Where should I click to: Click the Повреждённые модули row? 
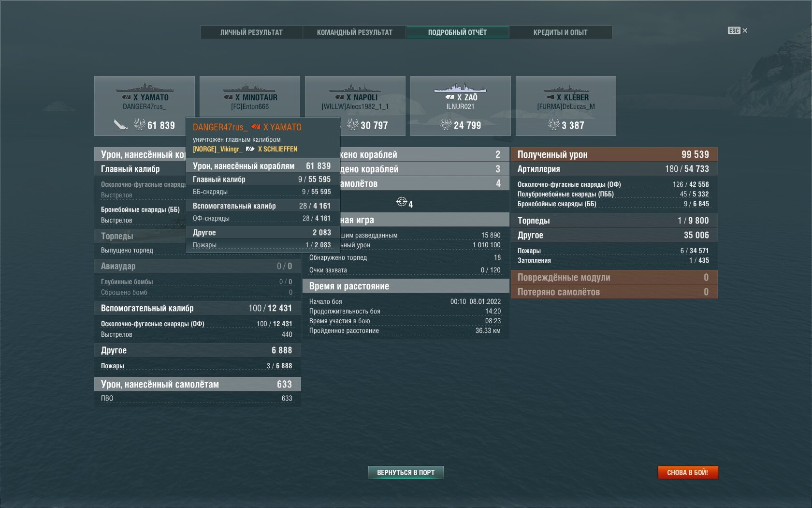tap(614, 277)
